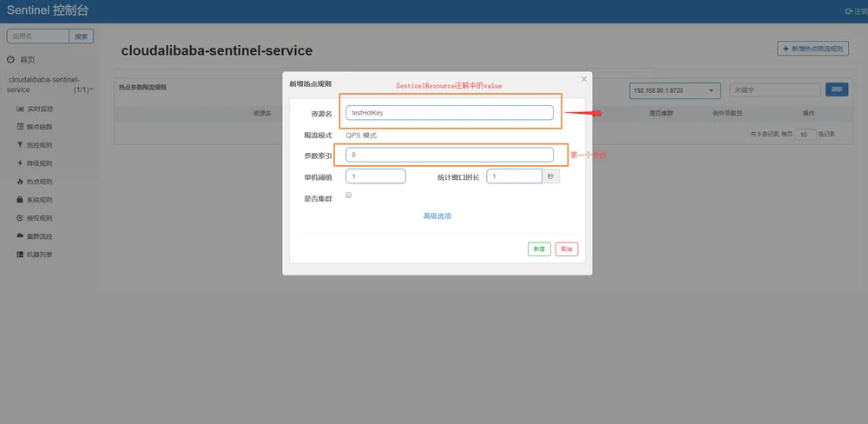Open 实时监控 real-time monitoring chart icon
This screenshot has width=868, height=424.
20,109
